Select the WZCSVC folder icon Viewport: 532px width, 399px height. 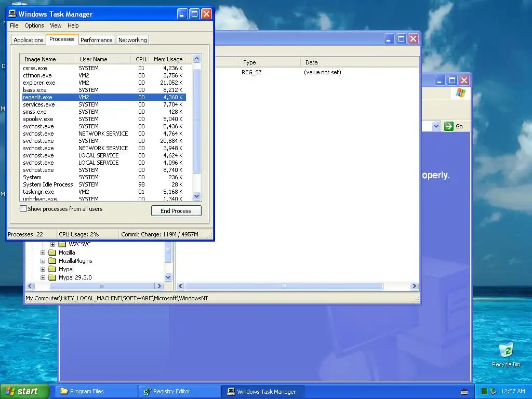(62, 244)
